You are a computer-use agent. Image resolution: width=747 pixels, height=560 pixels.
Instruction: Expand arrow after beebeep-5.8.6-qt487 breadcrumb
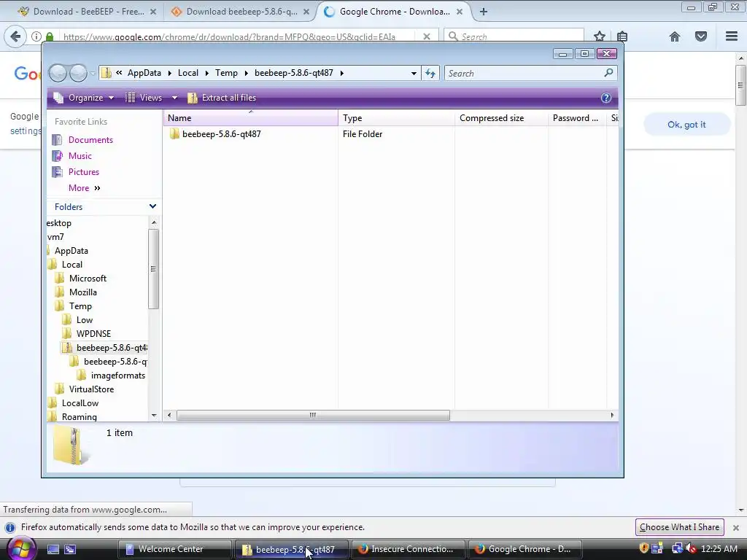(x=341, y=74)
